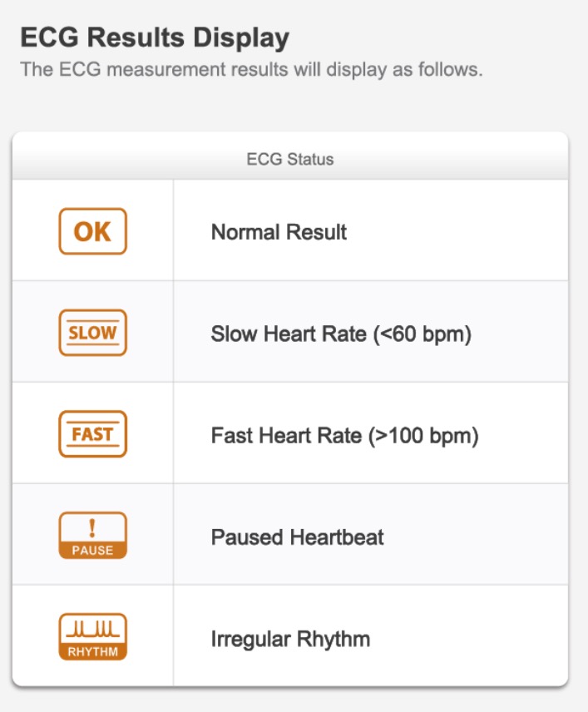Click the OK normal result icon
This screenshot has height=712, width=588.
(92, 231)
